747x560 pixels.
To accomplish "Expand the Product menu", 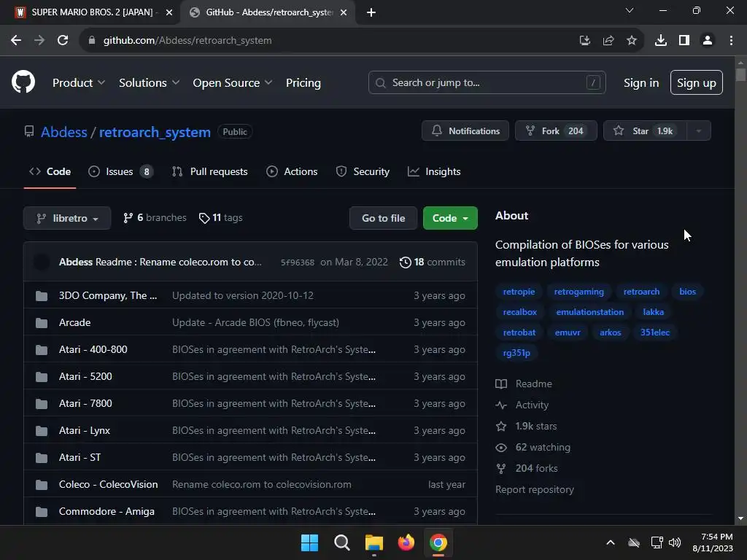I will point(79,83).
